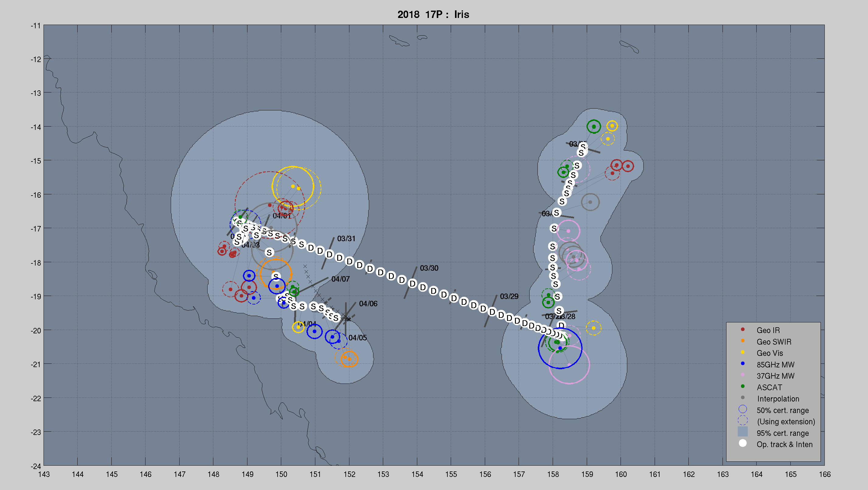Click the solid green ASCAT circle near latitude -14
The width and height of the screenshot is (868, 490).
tap(593, 127)
